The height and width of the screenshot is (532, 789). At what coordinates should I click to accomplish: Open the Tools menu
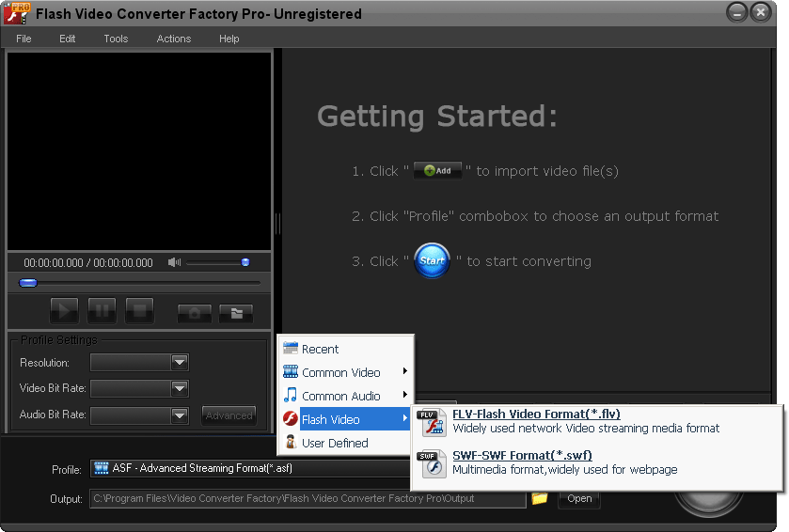116,39
